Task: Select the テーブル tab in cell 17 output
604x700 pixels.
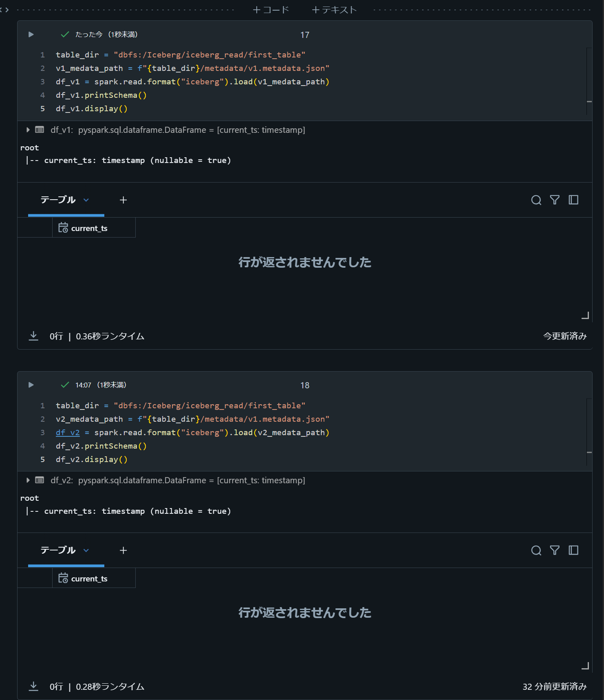Action: (x=58, y=200)
